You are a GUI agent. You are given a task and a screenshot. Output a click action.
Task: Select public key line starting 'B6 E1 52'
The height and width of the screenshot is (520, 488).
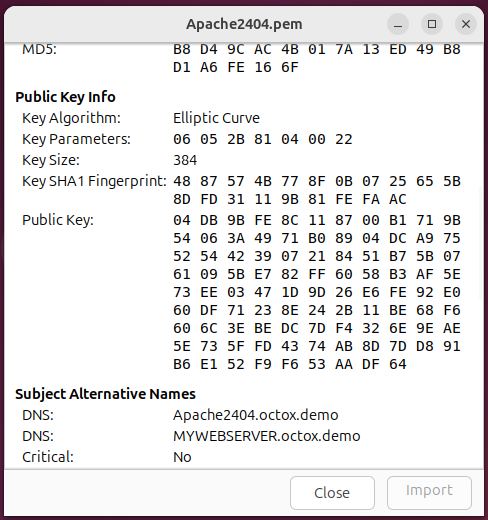[x=290, y=364]
